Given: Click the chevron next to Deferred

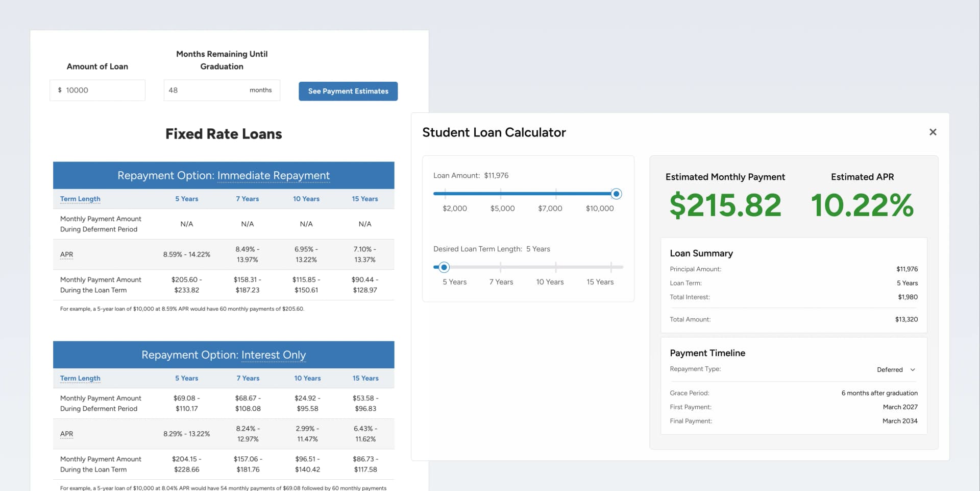Looking at the screenshot, I should tap(913, 369).
